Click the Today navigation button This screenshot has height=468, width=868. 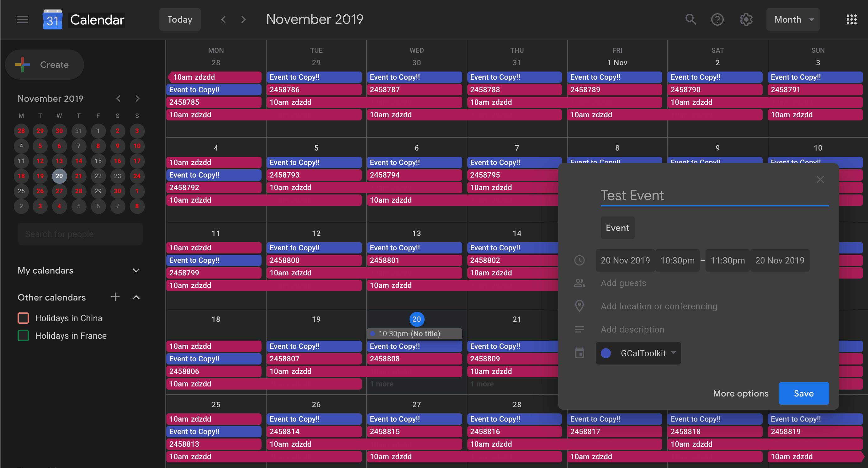coord(180,19)
